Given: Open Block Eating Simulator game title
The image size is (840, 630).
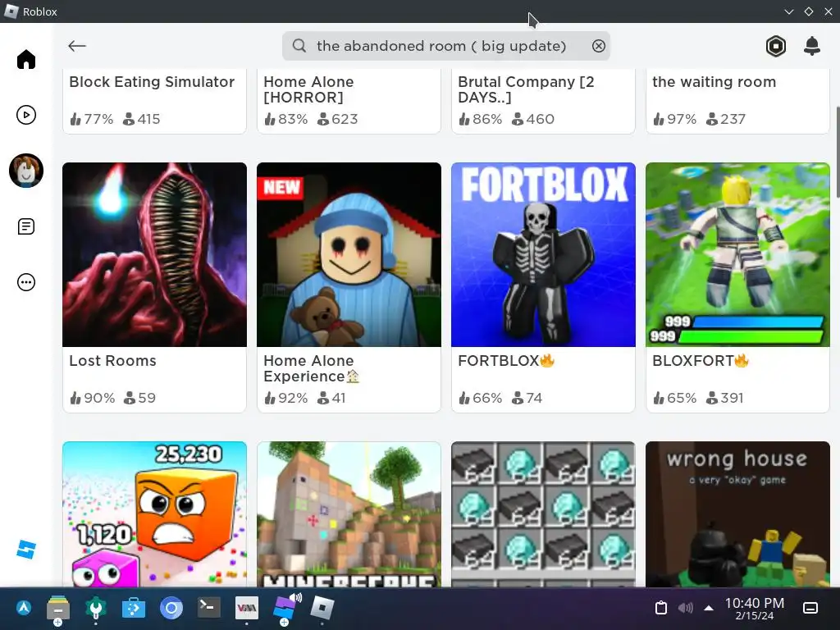Looking at the screenshot, I should click(x=152, y=82).
